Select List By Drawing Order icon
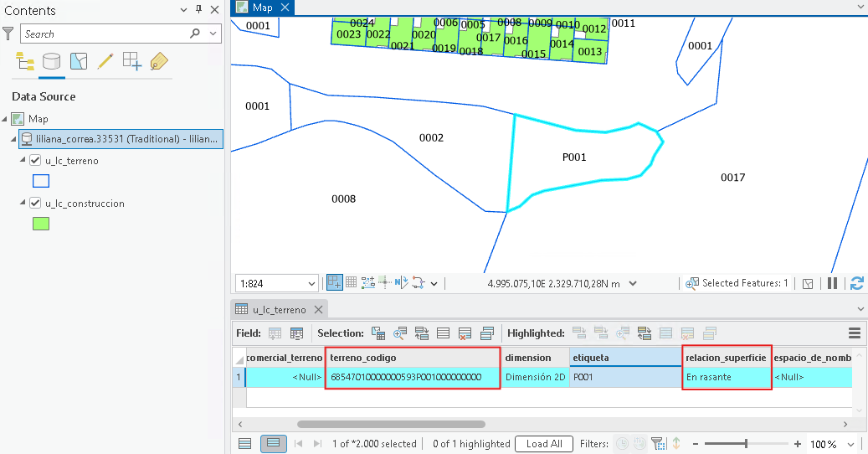This screenshot has width=868, height=454. pos(25,61)
